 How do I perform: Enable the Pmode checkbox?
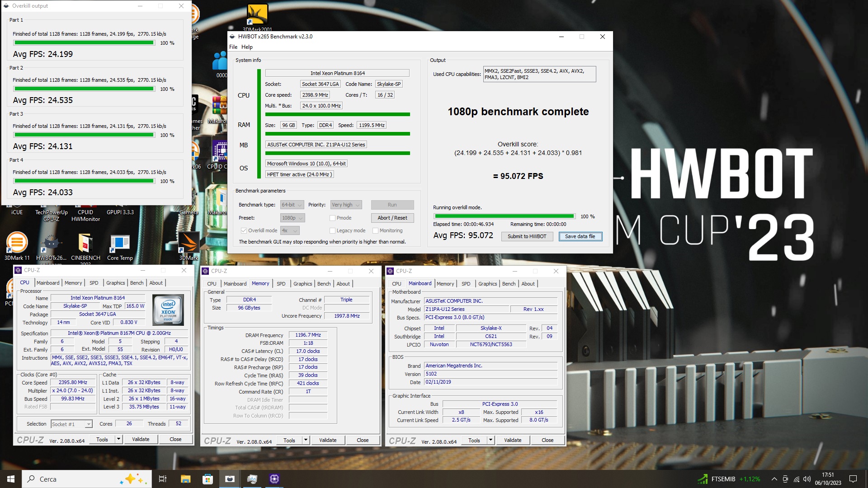332,218
